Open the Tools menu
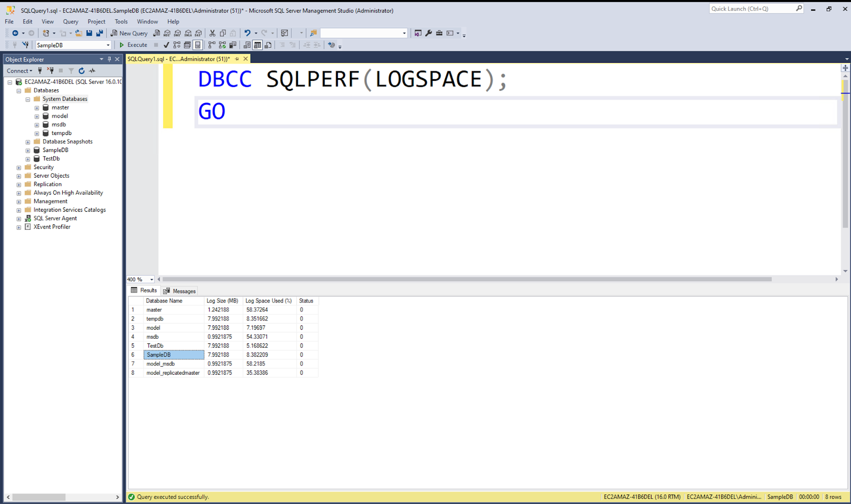This screenshot has width=851, height=504. coord(121,21)
